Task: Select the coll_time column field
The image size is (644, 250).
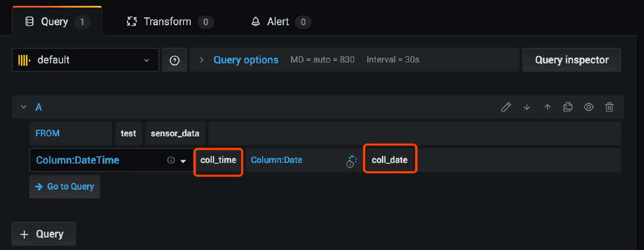Action: coord(218,160)
